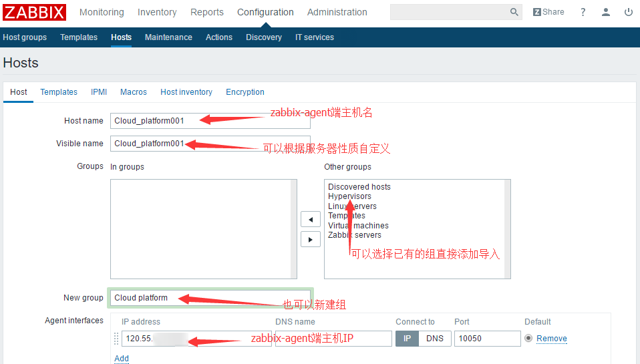Click the top search box
This screenshot has width=640, height=364.
(x=456, y=12)
